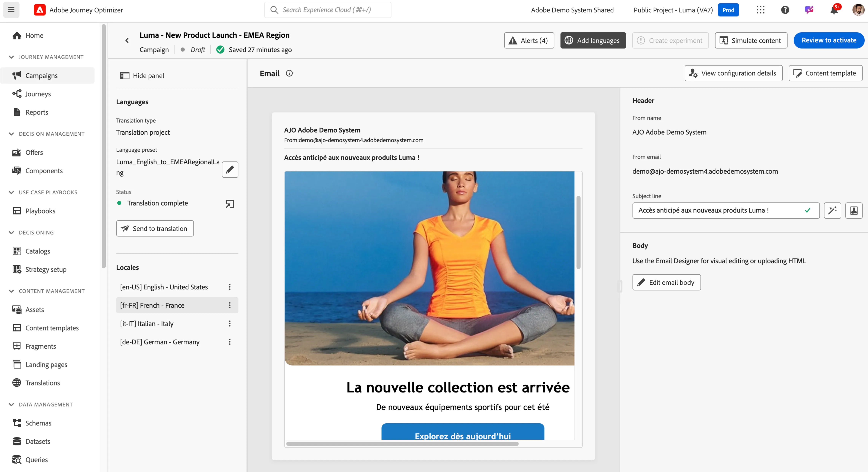Hide the languages panel
Viewport: 868px width, 472px height.
point(142,76)
